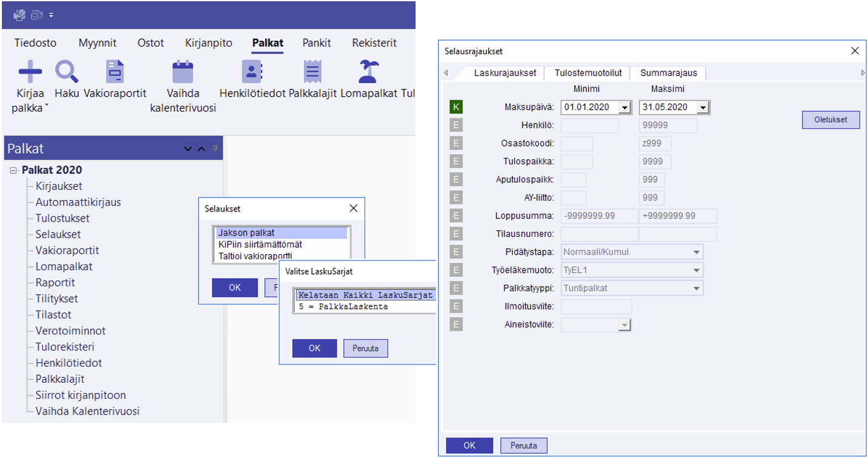Select Tulorekisteri in the Palkat tree
Screen dimensions: 868x458
click(65, 347)
